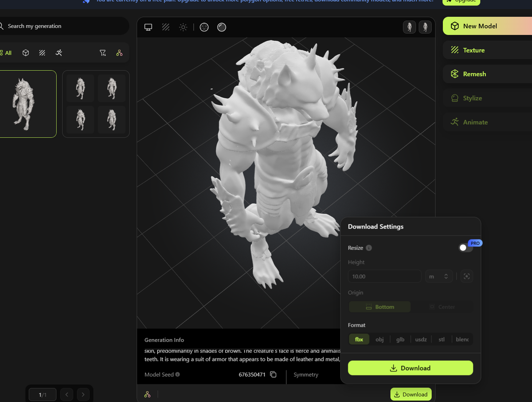Open the height unit dropdown showing 'm'
Viewport: 532px width, 402px height.
(438, 276)
